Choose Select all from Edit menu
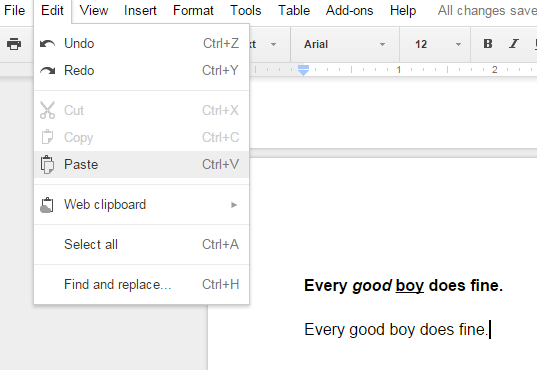 point(141,245)
